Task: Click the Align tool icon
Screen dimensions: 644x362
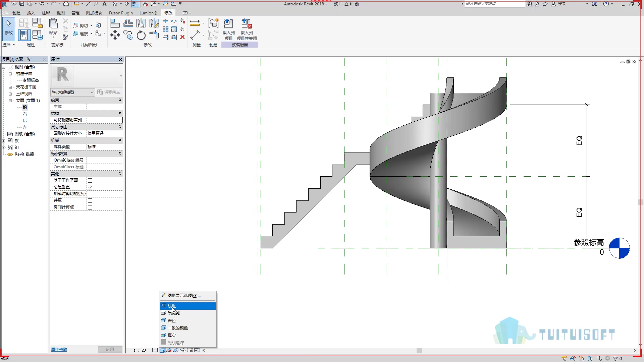Action: [115, 23]
